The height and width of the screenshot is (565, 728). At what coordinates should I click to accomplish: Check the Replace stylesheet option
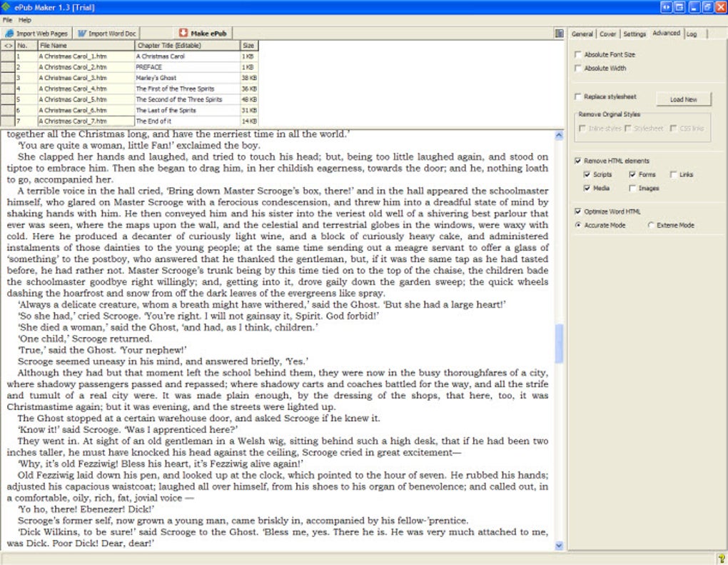[577, 97]
